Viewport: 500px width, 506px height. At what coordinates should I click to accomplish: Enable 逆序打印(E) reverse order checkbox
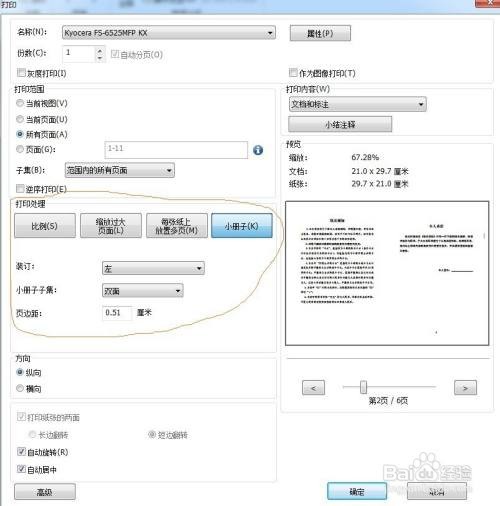[x=20, y=189]
